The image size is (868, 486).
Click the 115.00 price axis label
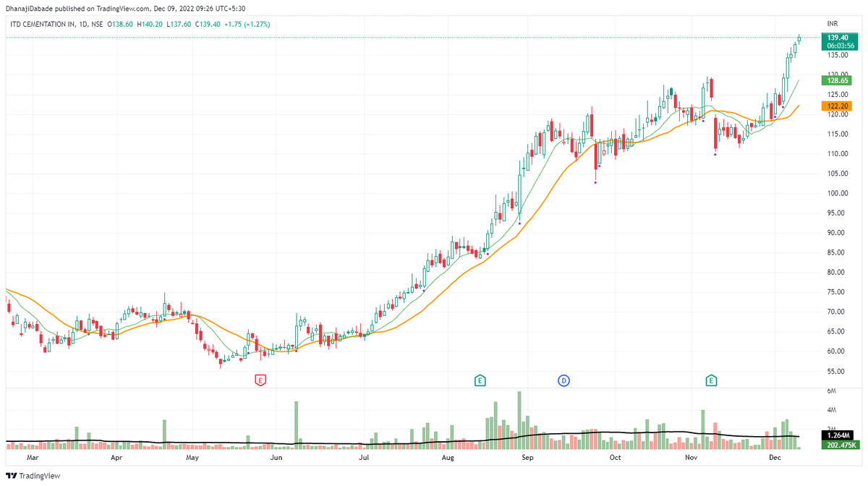click(838, 134)
